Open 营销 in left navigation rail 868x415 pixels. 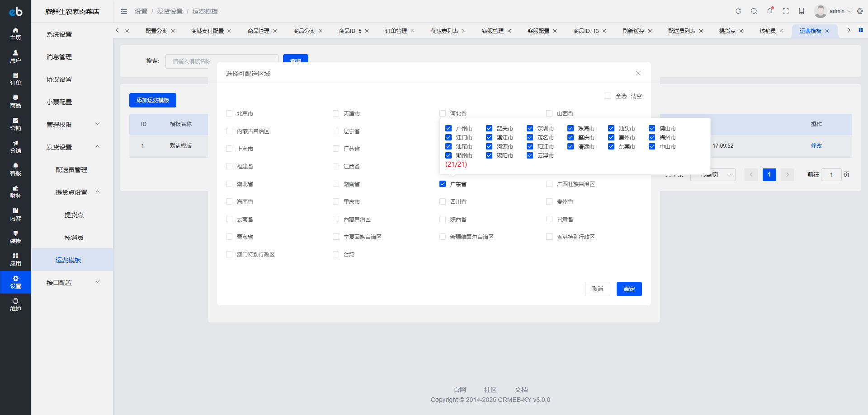point(15,124)
